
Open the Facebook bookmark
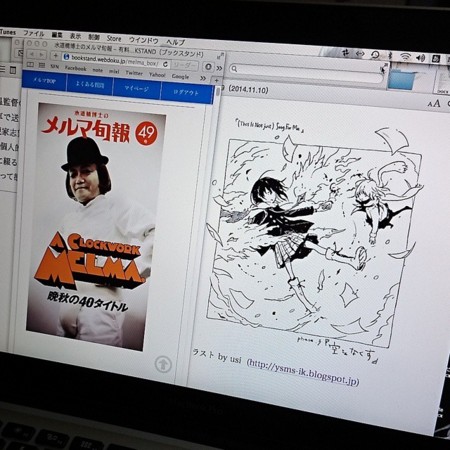click(x=75, y=68)
